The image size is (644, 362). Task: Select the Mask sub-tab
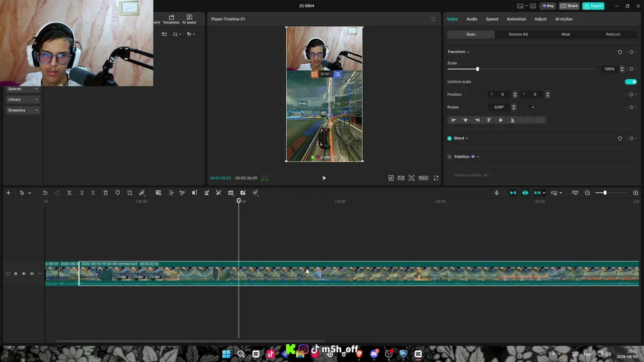click(x=566, y=34)
